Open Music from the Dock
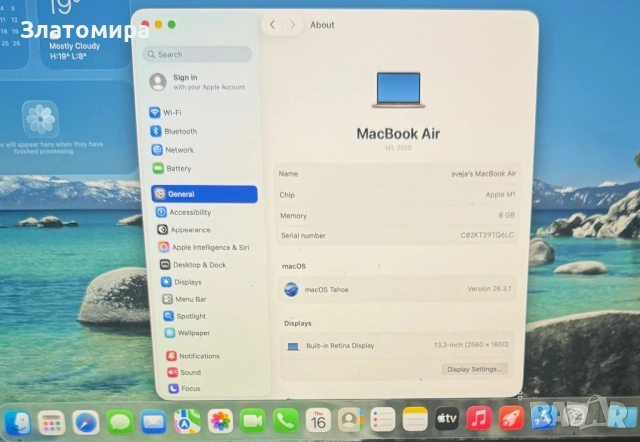This screenshot has width=640, height=442. pos(479,418)
